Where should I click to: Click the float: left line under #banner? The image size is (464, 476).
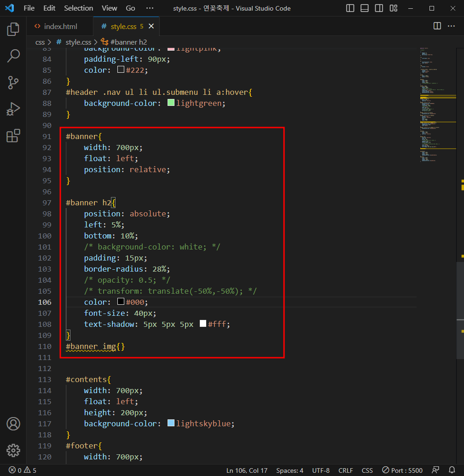point(111,158)
